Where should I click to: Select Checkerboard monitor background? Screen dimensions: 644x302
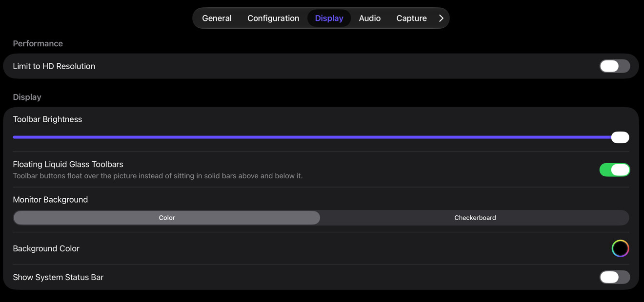pos(475,218)
